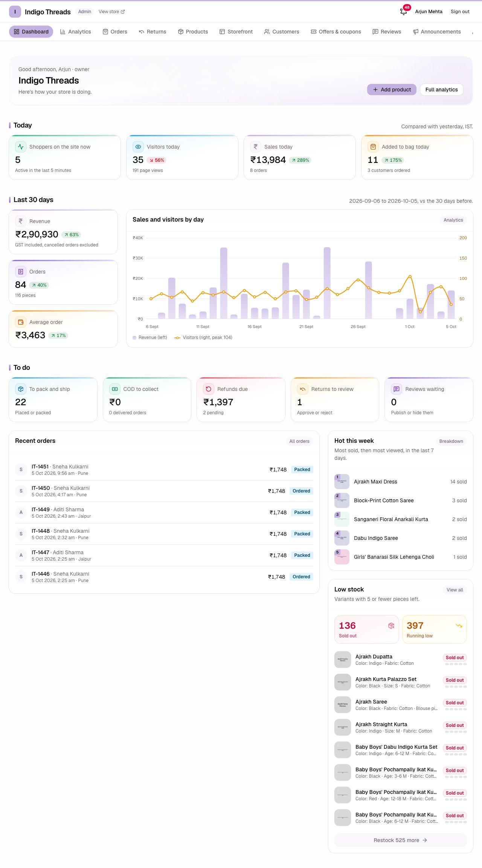Click the Sold out badge for Ajrakh Saree

pyautogui.click(x=455, y=703)
